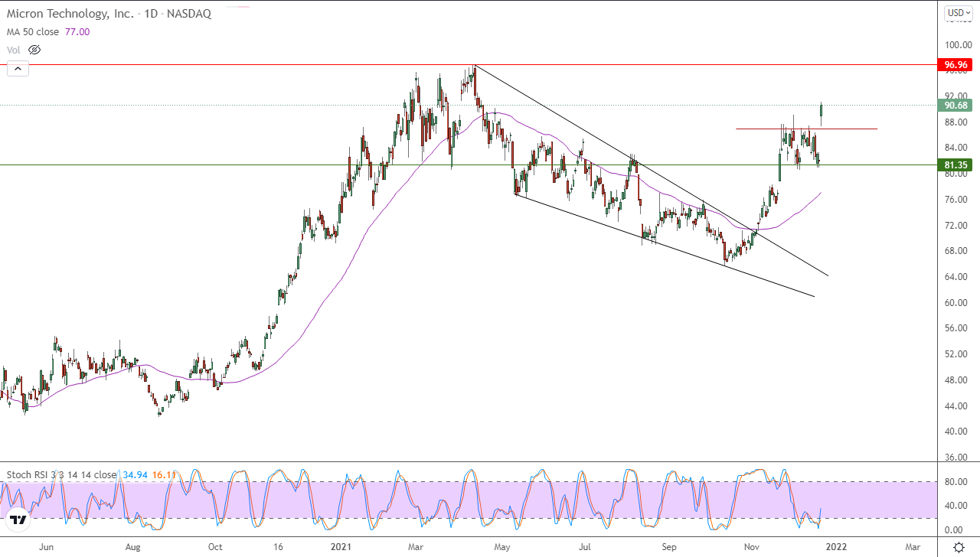
Task: Click the 90.68 last price label
Action: point(956,106)
